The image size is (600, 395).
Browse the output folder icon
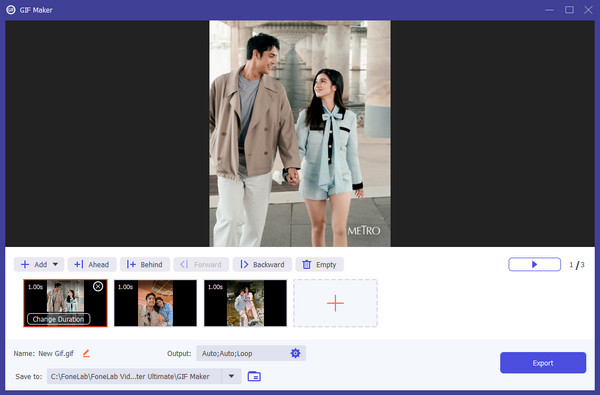click(x=254, y=377)
